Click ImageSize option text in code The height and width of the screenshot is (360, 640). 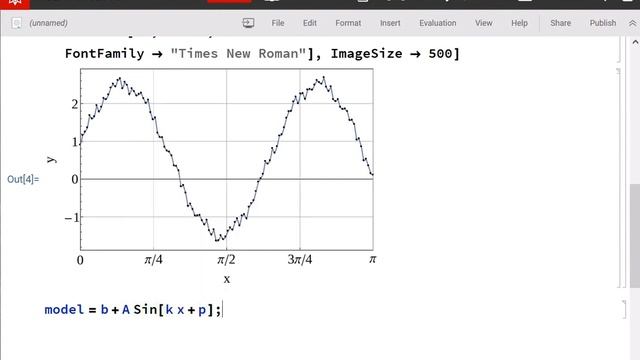(366, 53)
